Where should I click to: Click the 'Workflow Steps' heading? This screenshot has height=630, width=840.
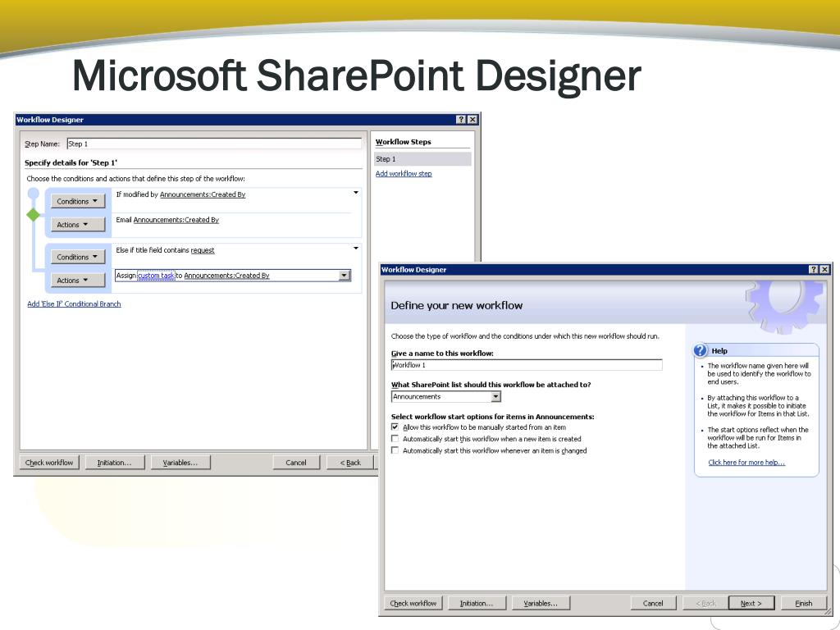[x=404, y=142]
